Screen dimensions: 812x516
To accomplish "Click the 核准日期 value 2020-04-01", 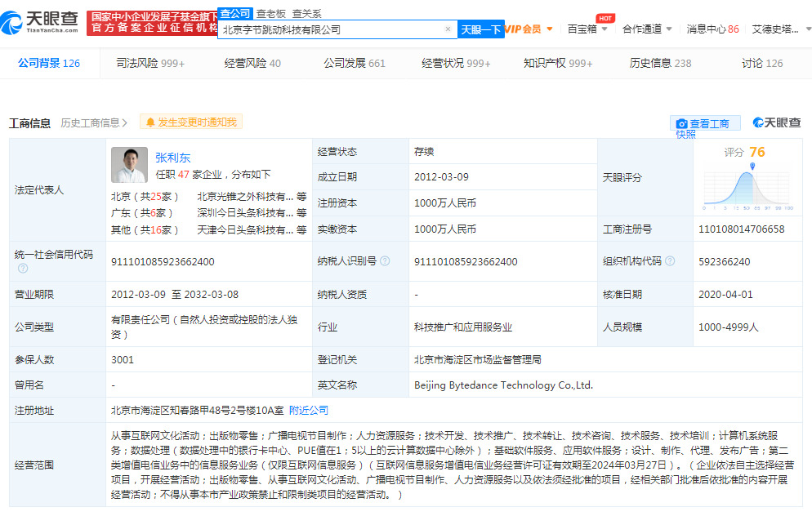I will point(725,295).
